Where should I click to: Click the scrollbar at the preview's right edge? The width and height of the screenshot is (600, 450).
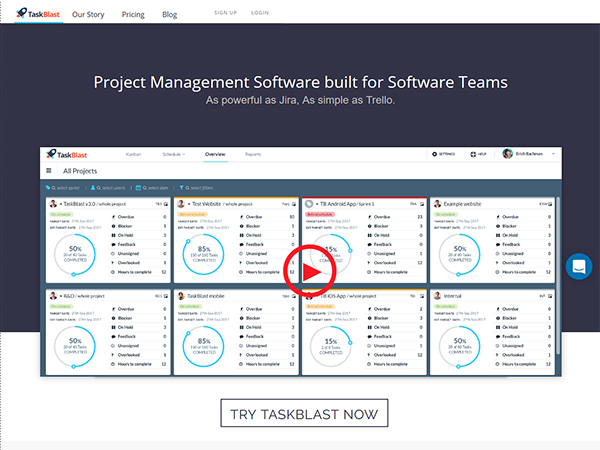[x=558, y=276]
